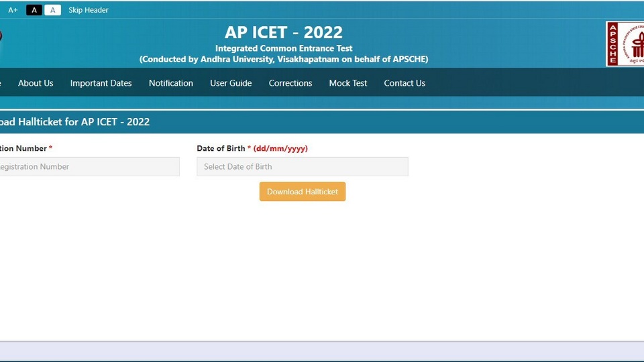Click the Halticket for AP ICET heading

[74, 122]
